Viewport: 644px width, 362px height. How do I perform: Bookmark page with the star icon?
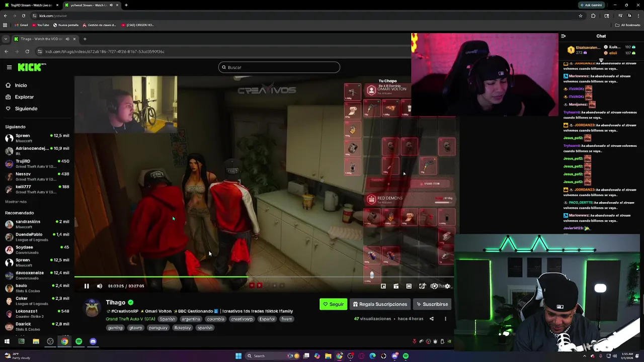pos(581,16)
